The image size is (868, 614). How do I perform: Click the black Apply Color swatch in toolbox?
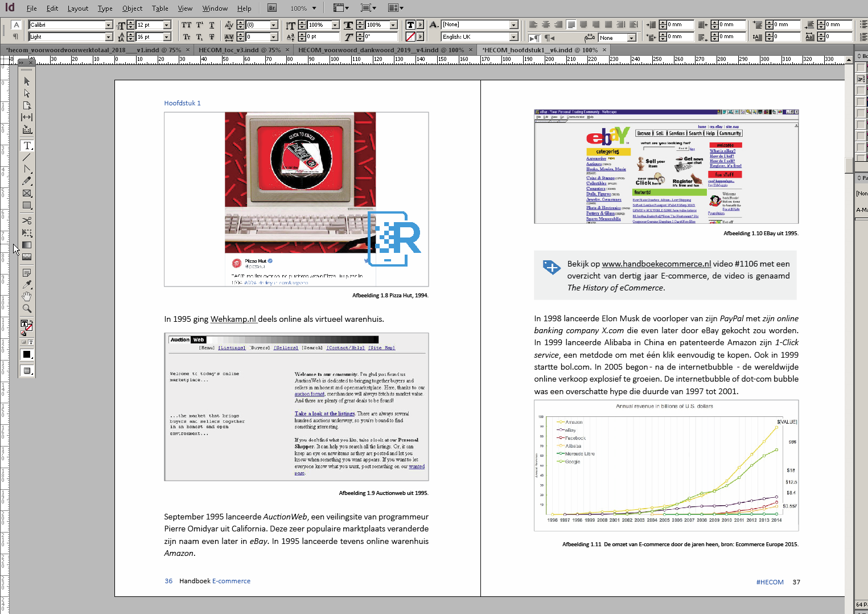click(x=27, y=354)
